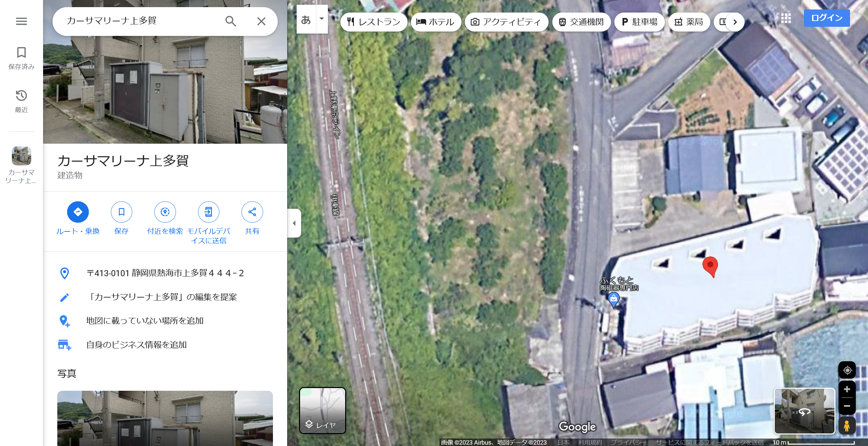Select the 駐車場 parking category chip

639,22
